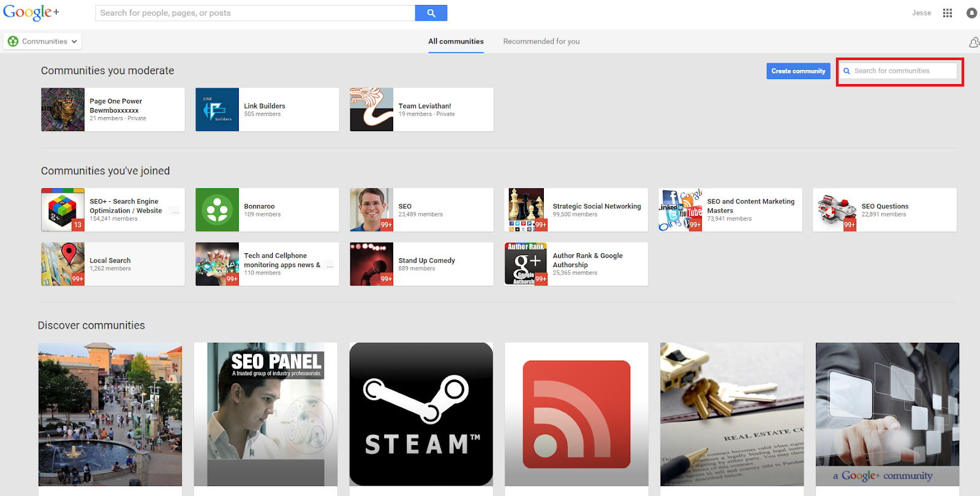
Task: Focus the Search for people, pages, or posts box
Action: click(255, 13)
